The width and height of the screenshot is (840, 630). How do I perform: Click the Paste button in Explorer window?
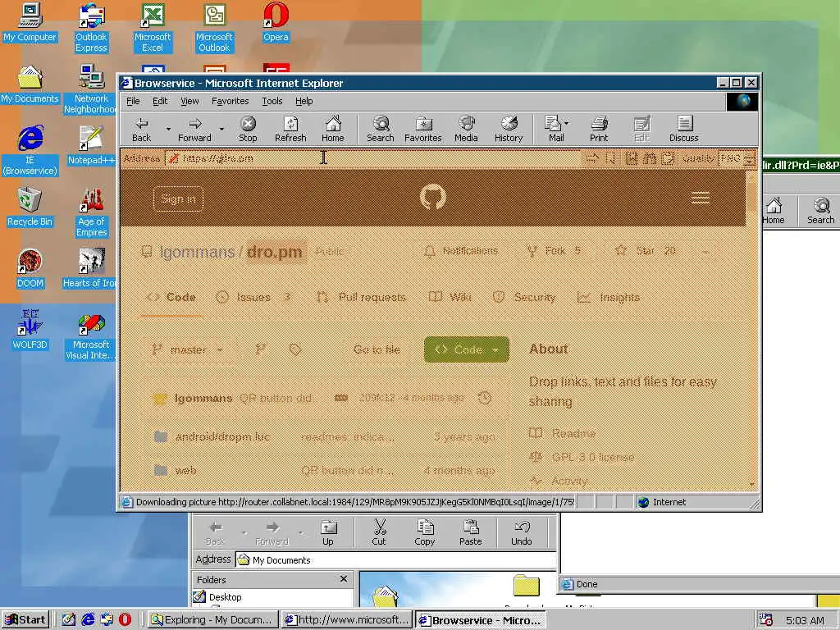(470, 532)
